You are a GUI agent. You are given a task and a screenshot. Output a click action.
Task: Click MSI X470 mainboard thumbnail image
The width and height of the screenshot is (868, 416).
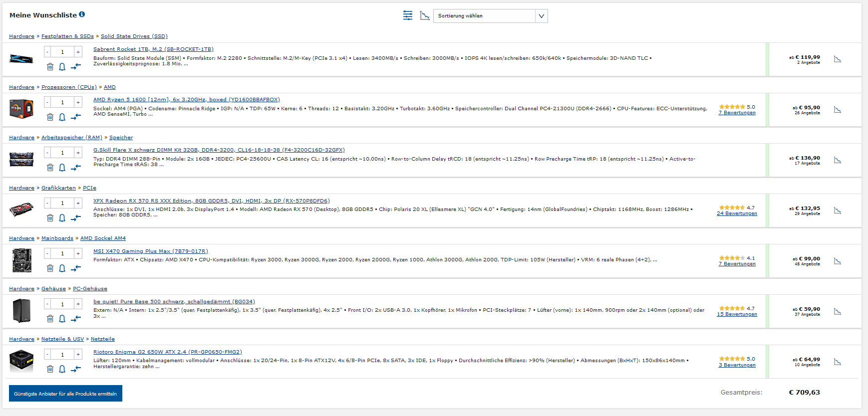pyautogui.click(x=21, y=260)
